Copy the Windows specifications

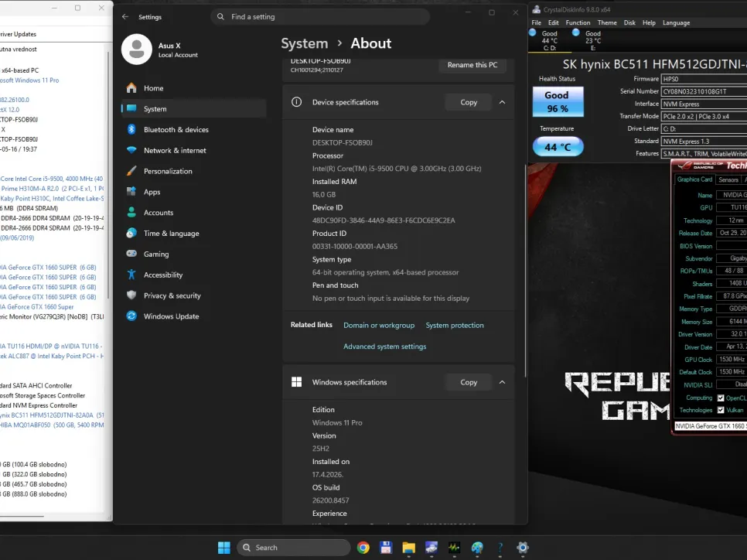(469, 382)
